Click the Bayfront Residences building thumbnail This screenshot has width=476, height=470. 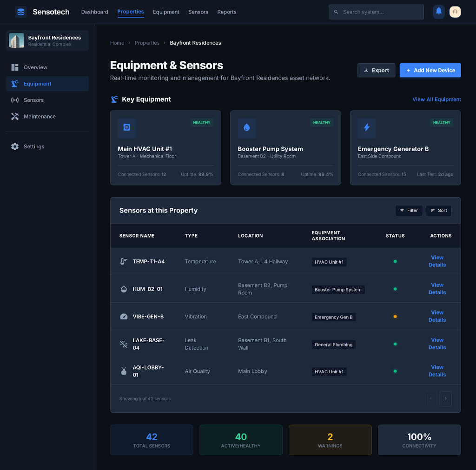(x=16, y=41)
